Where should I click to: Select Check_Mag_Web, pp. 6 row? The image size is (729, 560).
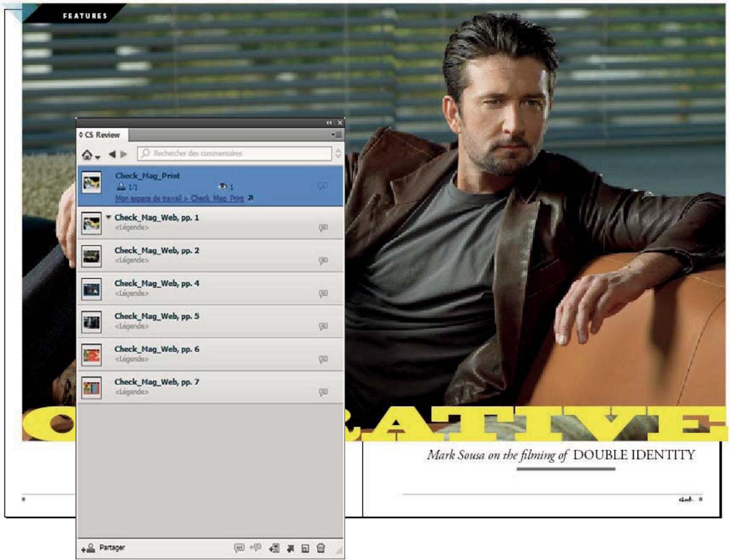pyautogui.click(x=210, y=354)
